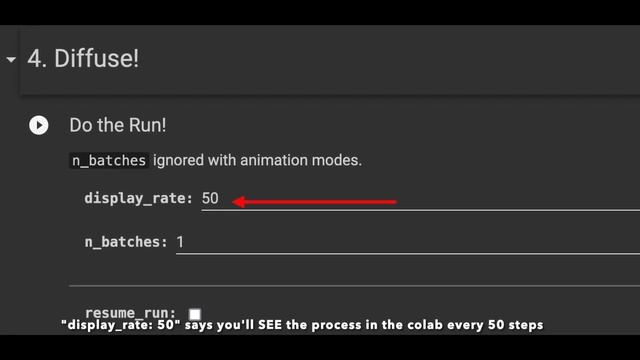The image size is (640, 360).
Task: Click the display_rate input field
Action: pyautogui.click(x=420, y=199)
